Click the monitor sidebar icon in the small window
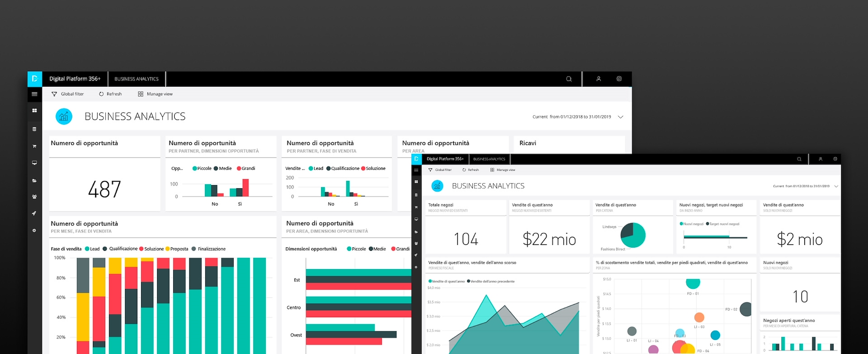 (416, 219)
